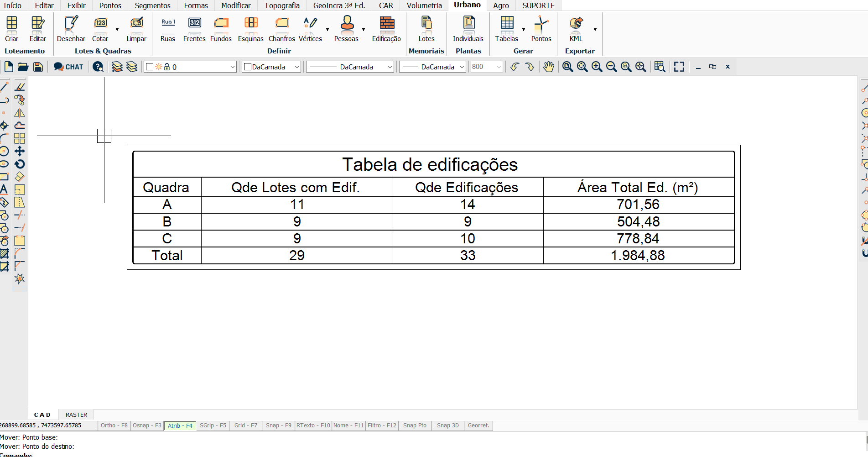Disable Atrib - F4 toggle
Image resolution: width=868 pixels, height=457 pixels.
point(180,425)
